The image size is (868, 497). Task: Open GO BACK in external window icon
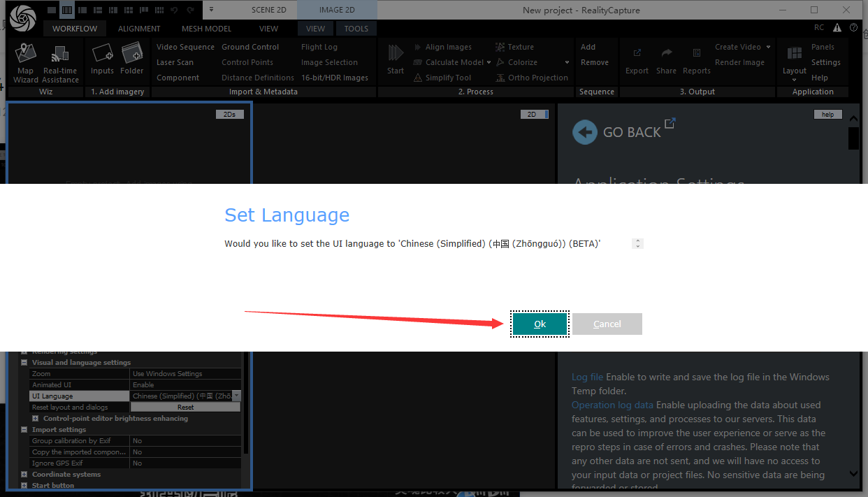[x=670, y=123]
